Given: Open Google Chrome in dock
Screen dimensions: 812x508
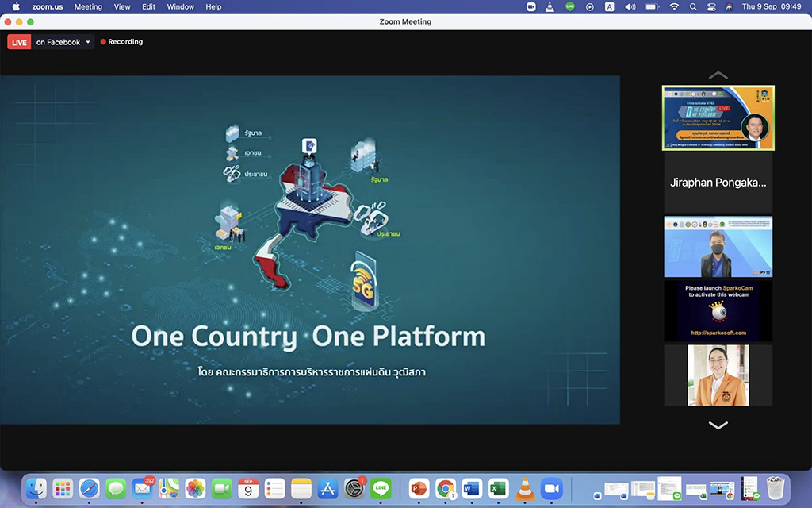Looking at the screenshot, I should tap(446, 488).
